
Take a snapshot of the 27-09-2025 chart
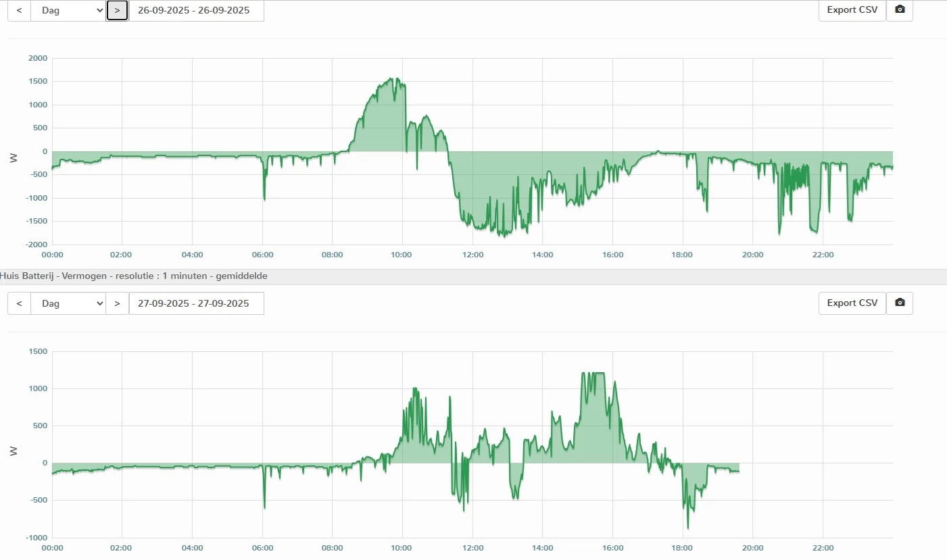(x=900, y=303)
